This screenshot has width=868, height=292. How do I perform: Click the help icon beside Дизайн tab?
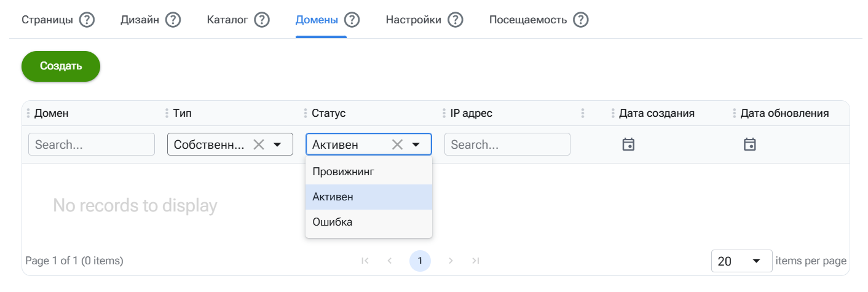[x=173, y=20]
